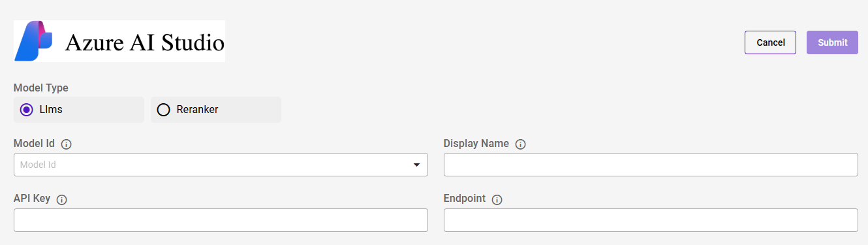Click the Model Id field label
The height and width of the screenshot is (245, 868).
click(x=35, y=144)
